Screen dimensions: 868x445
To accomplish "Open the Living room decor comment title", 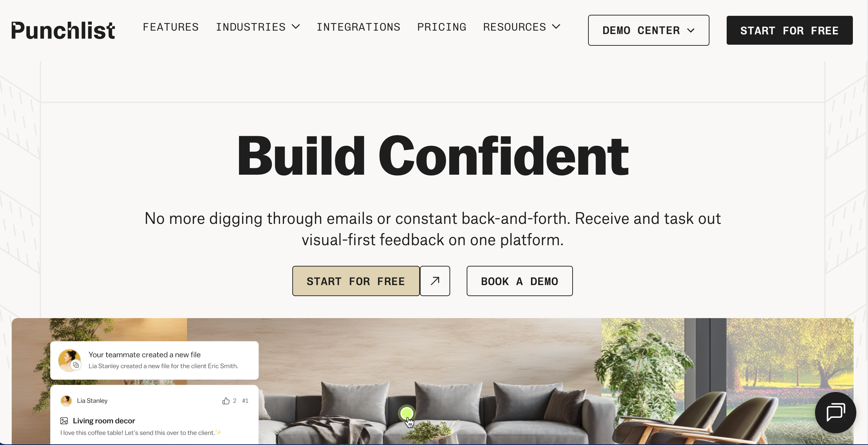I will 104,421.
